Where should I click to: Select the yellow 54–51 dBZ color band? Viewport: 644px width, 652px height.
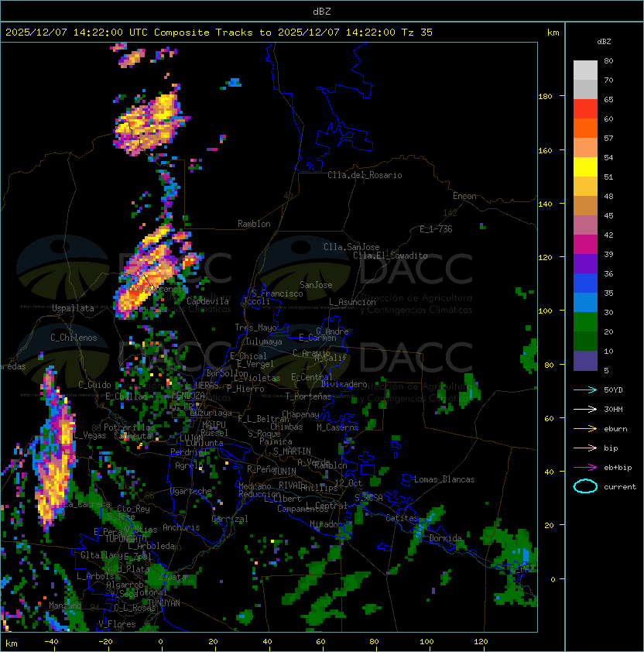pos(585,167)
